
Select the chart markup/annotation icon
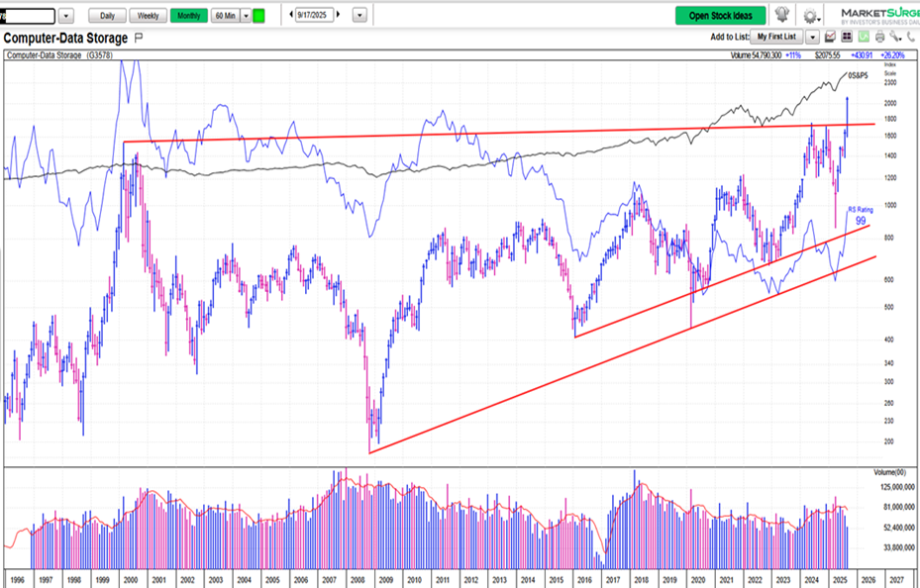pos(830,36)
